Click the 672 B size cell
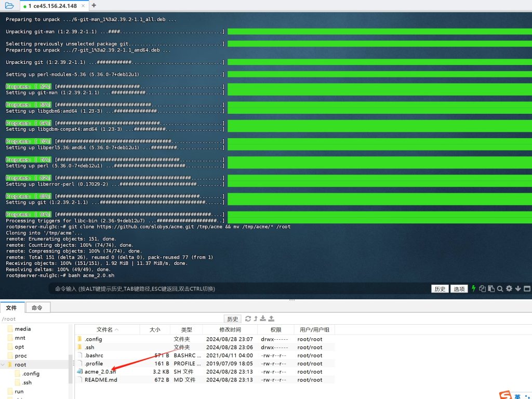Image resolution: width=532 pixels, height=399 pixels. click(x=162, y=380)
